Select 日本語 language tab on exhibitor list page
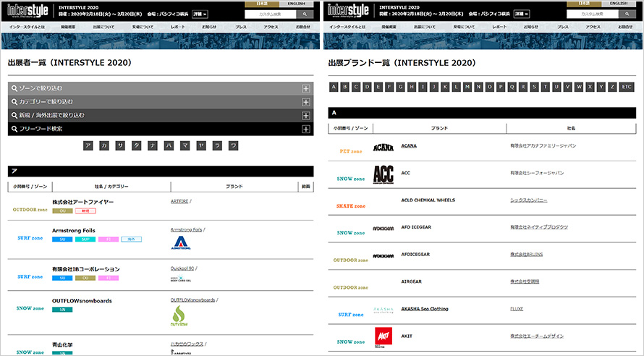This screenshot has height=356, width=644. 262,4
